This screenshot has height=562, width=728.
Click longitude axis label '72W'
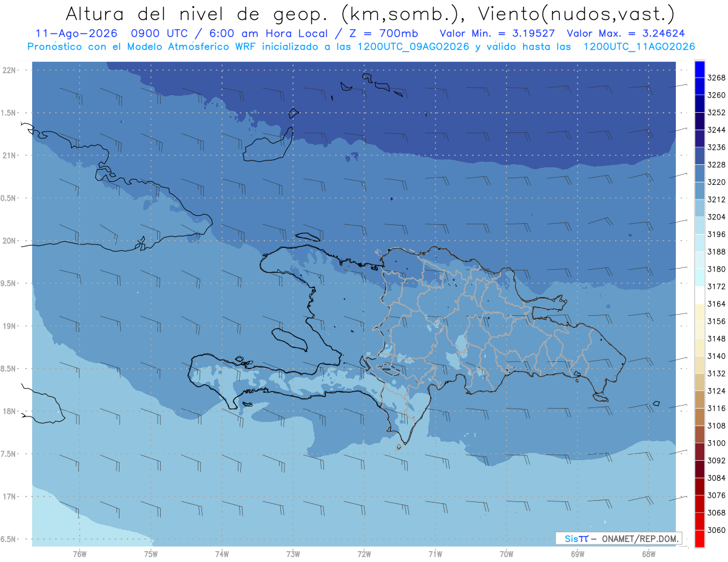point(364,554)
